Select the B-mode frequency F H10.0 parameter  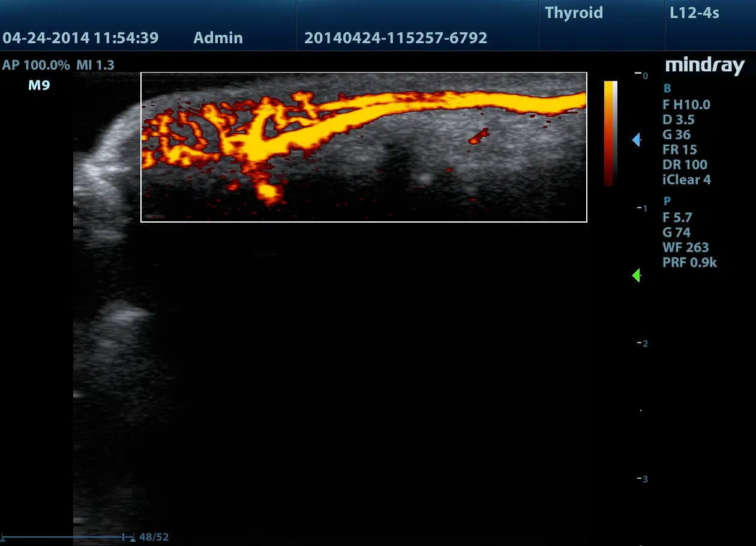(686, 105)
